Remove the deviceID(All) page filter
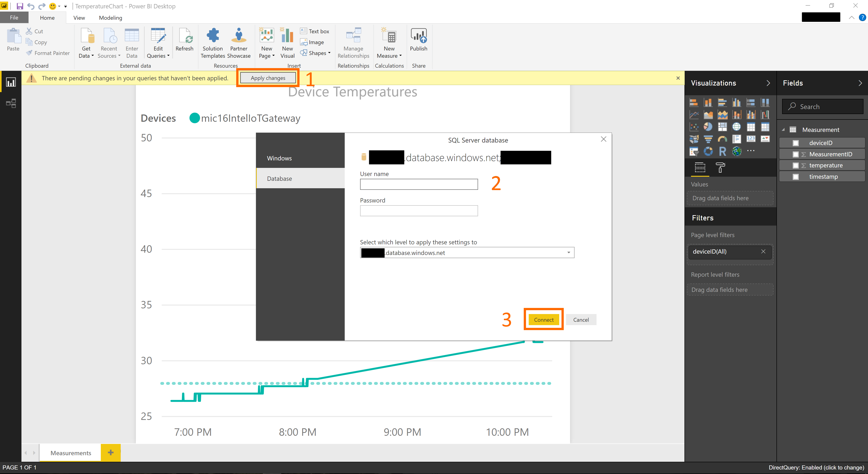 tap(763, 251)
